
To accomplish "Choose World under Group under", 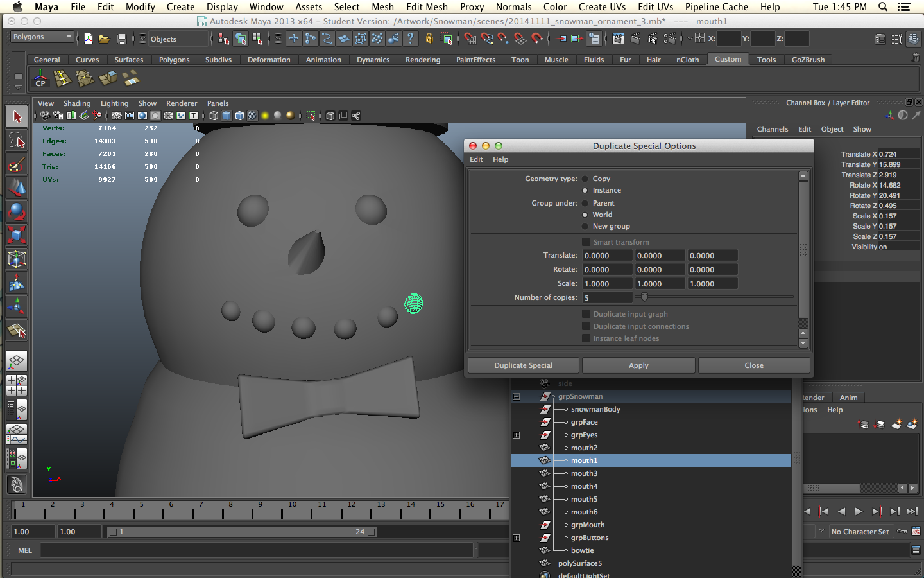I will tap(585, 215).
